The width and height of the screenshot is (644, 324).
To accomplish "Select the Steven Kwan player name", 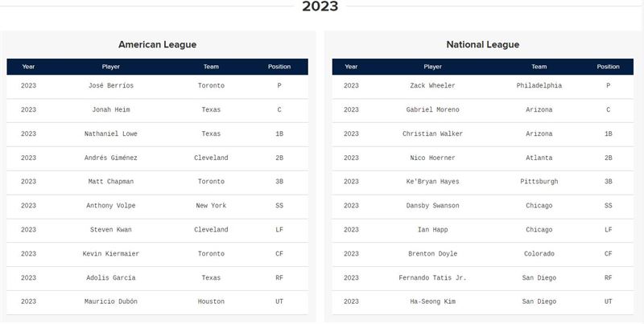I will coord(111,230).
